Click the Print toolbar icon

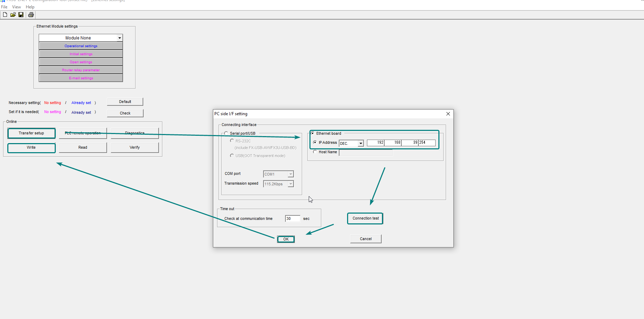pyautogui.click(x=31, y=15)
